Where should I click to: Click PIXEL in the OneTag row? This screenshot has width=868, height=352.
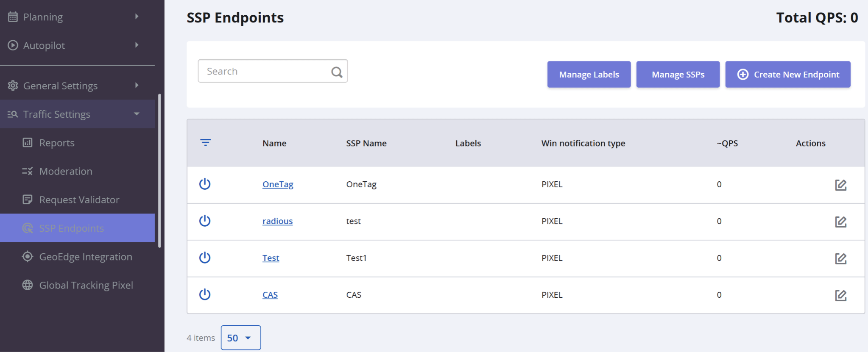pos(552,184)
